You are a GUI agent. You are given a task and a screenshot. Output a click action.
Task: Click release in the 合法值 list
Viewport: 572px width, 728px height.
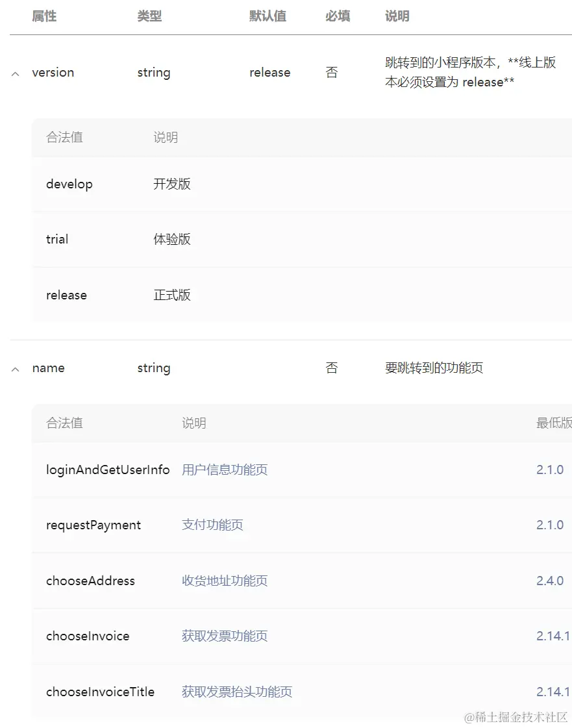coord(66,295)
